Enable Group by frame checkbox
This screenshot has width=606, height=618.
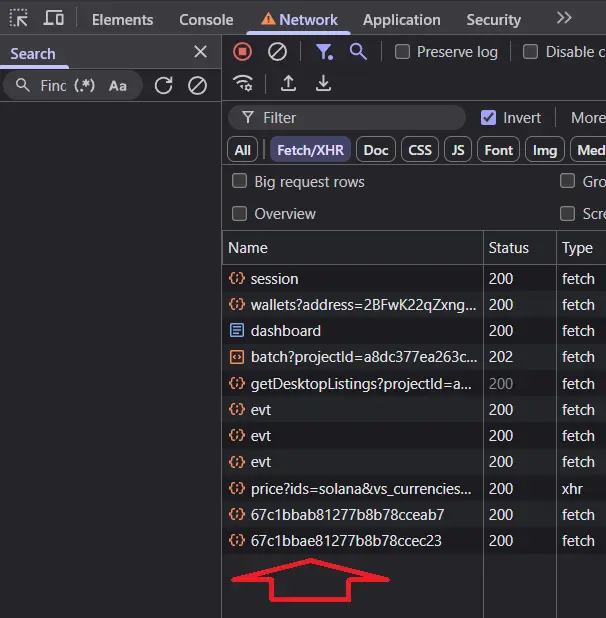pyautogui.click(x=567, y=181)
